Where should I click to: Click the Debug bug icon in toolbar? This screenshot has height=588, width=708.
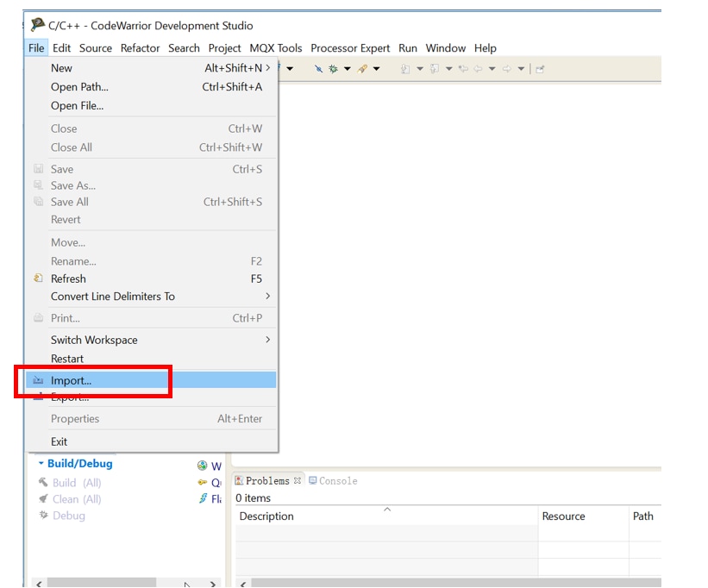333,69
